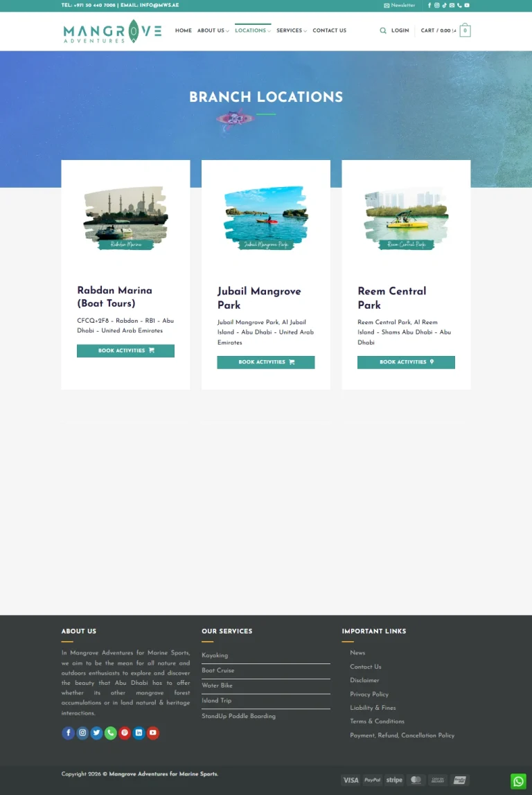The height and width of the screenshot is (795, 532).
Task: Open the Contact Us menu item
Action: (329, 30)
